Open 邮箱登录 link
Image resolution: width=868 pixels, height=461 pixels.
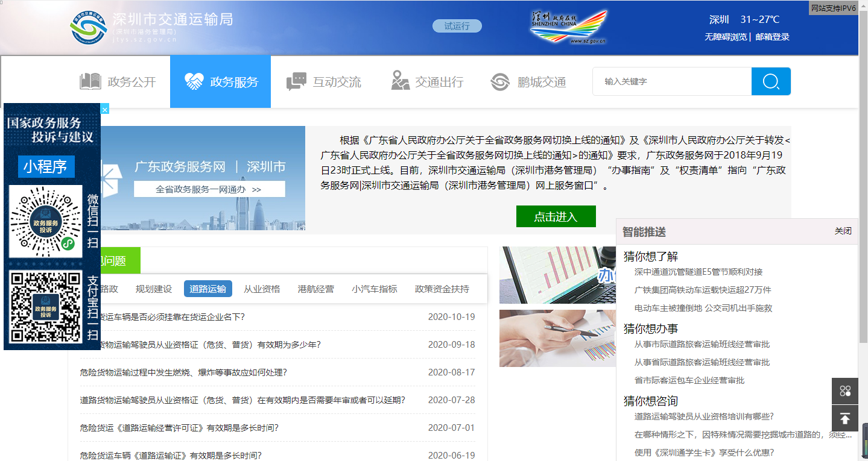(x=772, y=36)
